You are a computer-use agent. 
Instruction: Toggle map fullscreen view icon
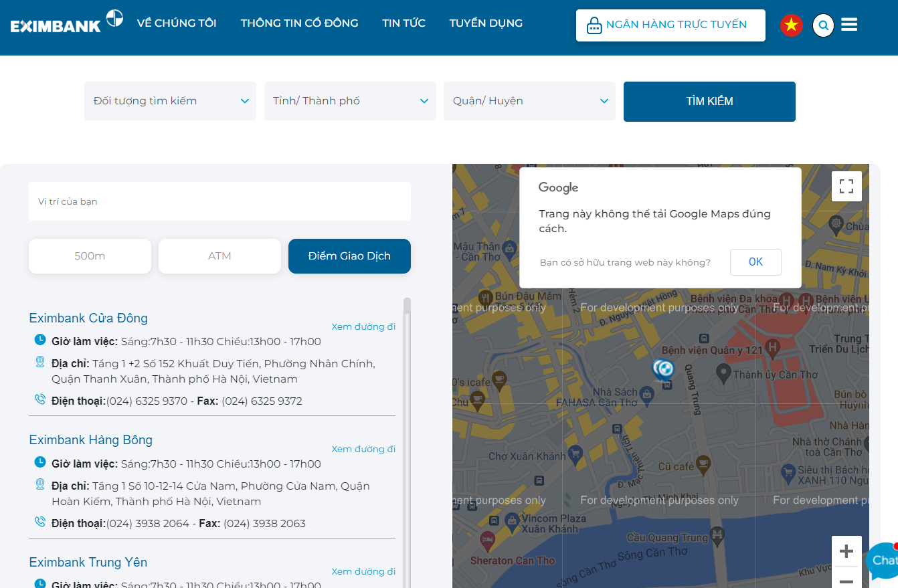[x=846, y=186]
